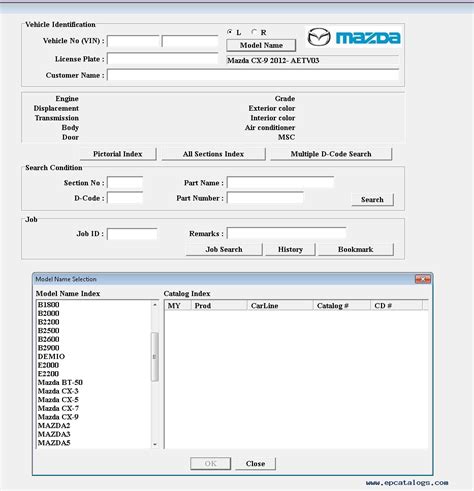The height and width of the screenshot is (491, 474).
Task: Focus the Remarks field
Action: click(x=287, y=233)
